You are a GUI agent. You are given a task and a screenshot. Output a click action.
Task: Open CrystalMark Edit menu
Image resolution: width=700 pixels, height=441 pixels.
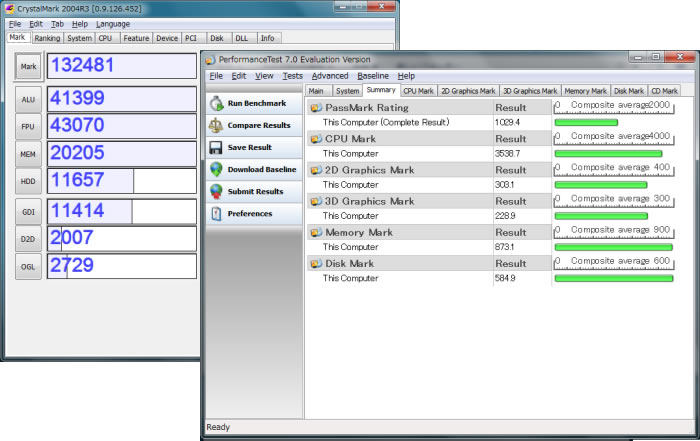(36, 24)
